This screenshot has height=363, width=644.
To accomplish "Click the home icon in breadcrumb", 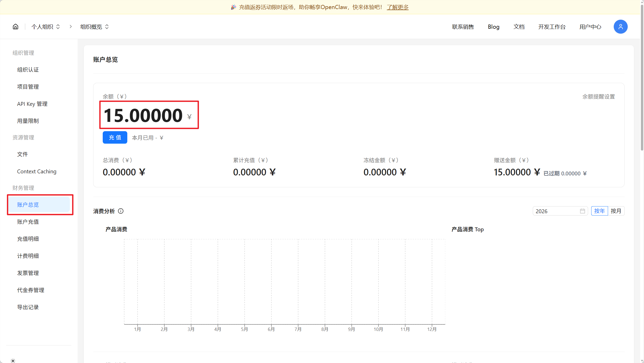I will click(x=16, y=27).
